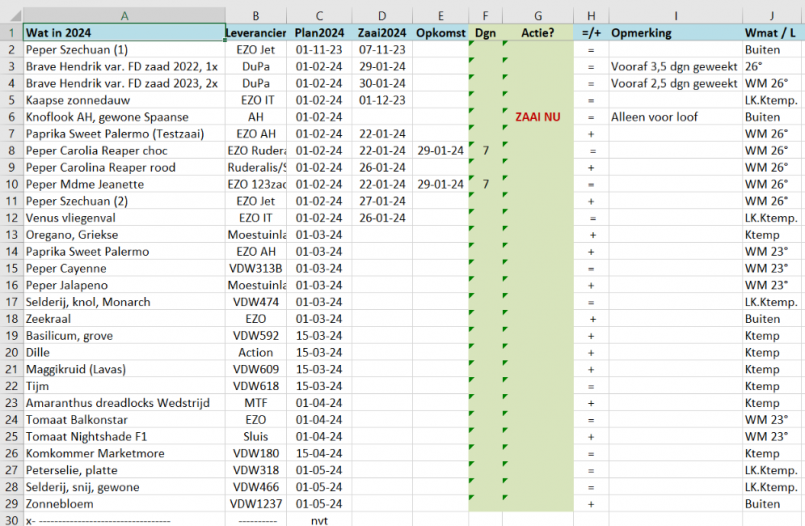Click the "Tomaat Nightshade F1" cell

point(123,436)
